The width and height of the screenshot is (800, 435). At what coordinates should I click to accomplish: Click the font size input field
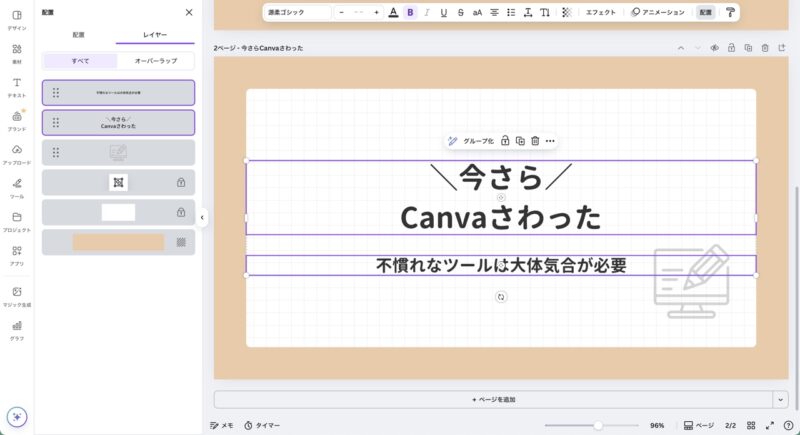[x=359, y=12]
